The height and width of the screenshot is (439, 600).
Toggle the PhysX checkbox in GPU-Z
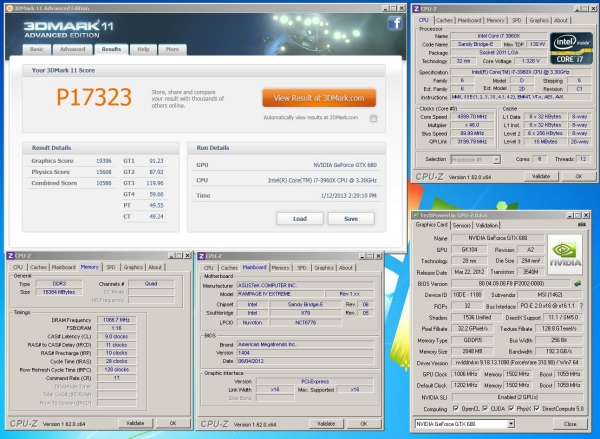pyautogui.click(x=511, y=408)
